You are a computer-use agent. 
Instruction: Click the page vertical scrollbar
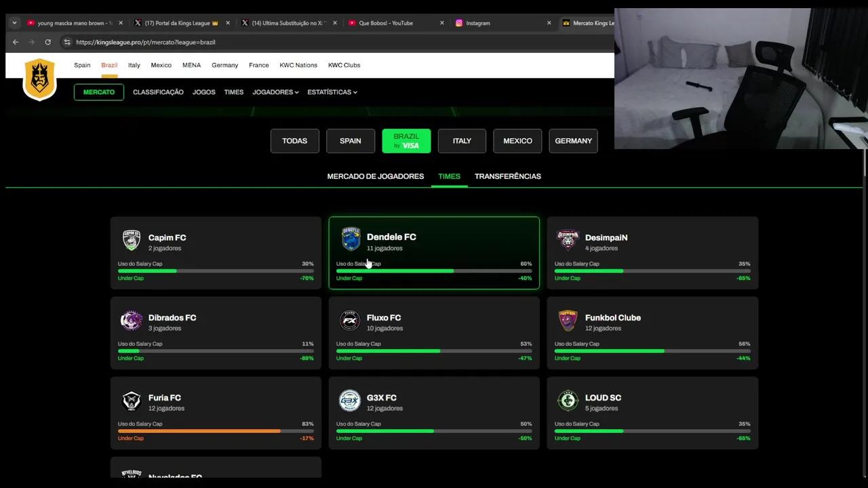865,163
